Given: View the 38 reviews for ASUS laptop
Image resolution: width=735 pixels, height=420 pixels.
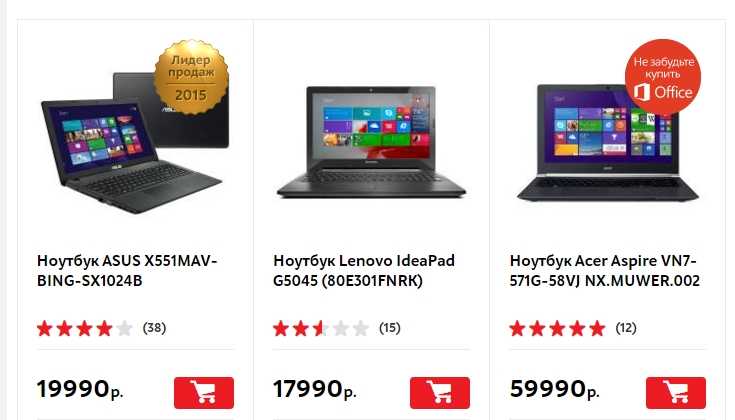Looking at the screenshot, I should 154,328.
